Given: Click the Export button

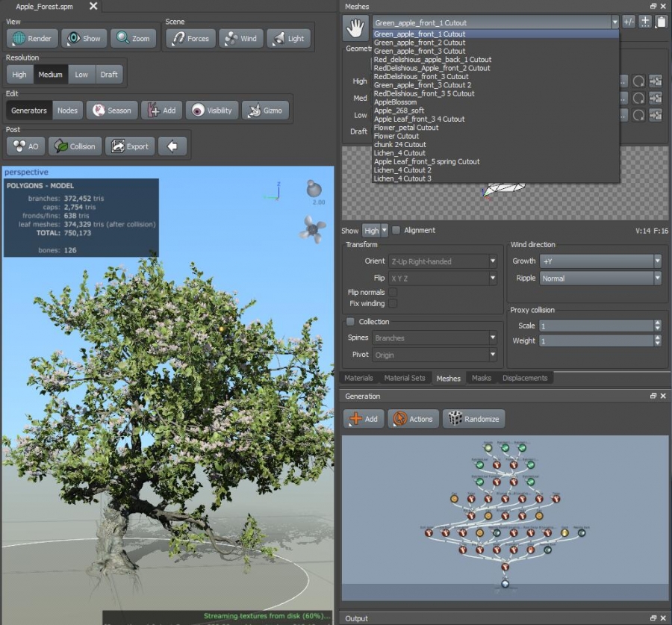Looking at the screenshot, I should [130, 146].
